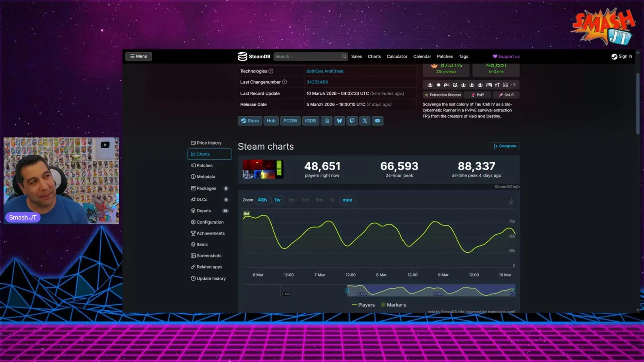Set chart zoom to max
The width and height of the screenshot is (644, 362).
pos(347,200)
